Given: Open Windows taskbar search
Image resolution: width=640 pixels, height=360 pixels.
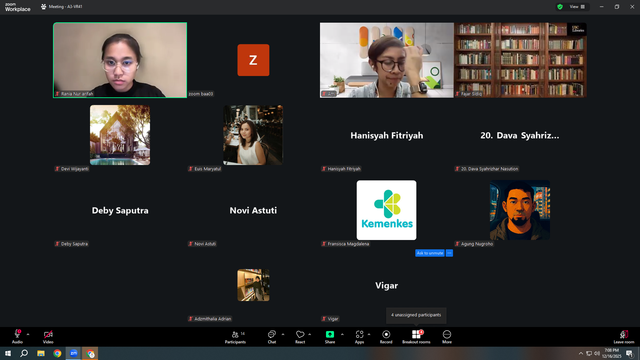Looking at the screenshot, I should tap(24, 353).
